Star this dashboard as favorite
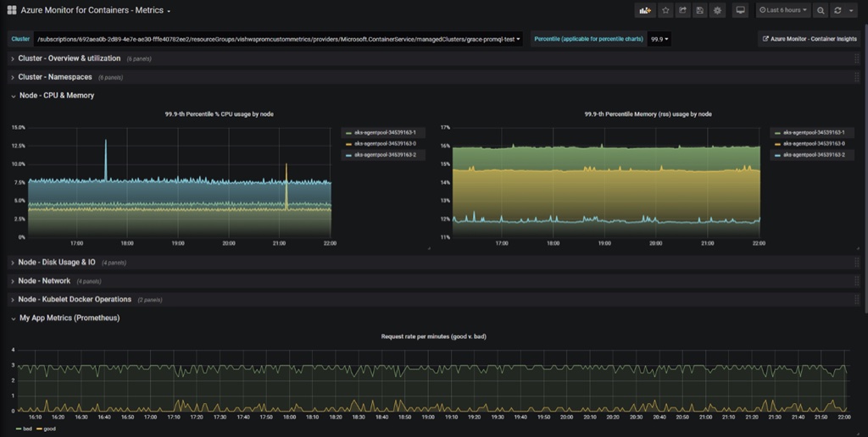 coord(666,10)
